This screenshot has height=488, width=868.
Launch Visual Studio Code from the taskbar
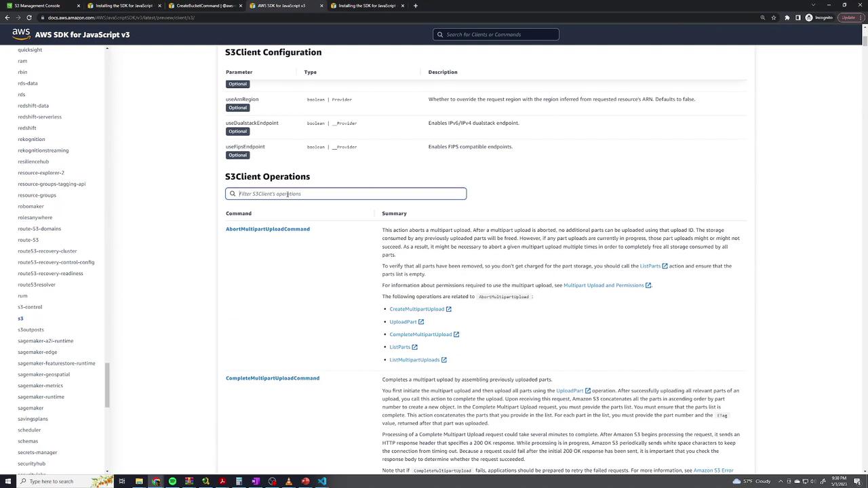coord(322,481)
